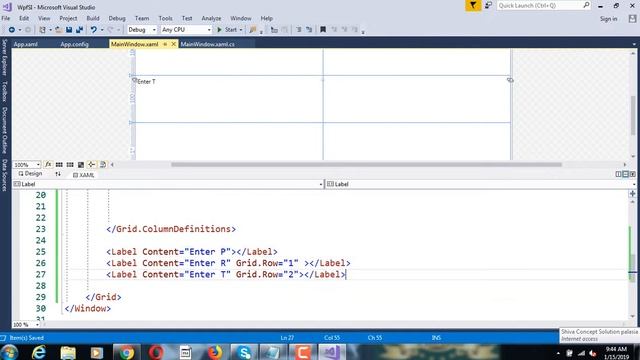Click the designer horizontal scrollbar thumb
The height and width of the screenshot is (360, 640).
click(x=366, y=164)
